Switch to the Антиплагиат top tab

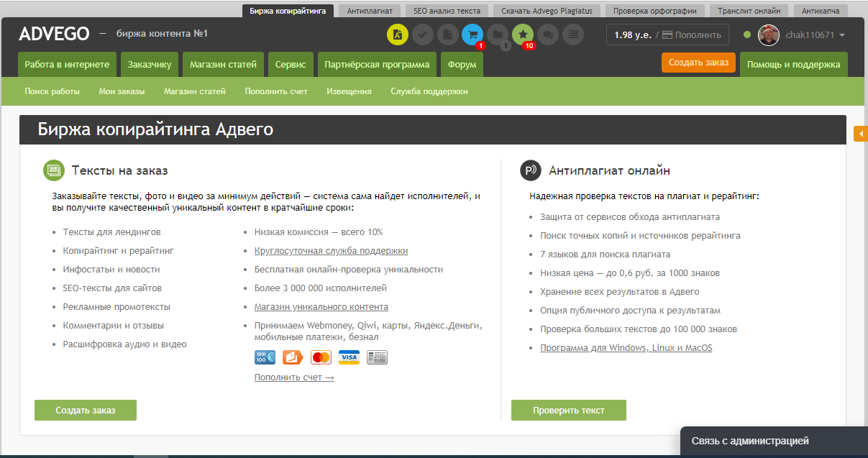point(370,11)
